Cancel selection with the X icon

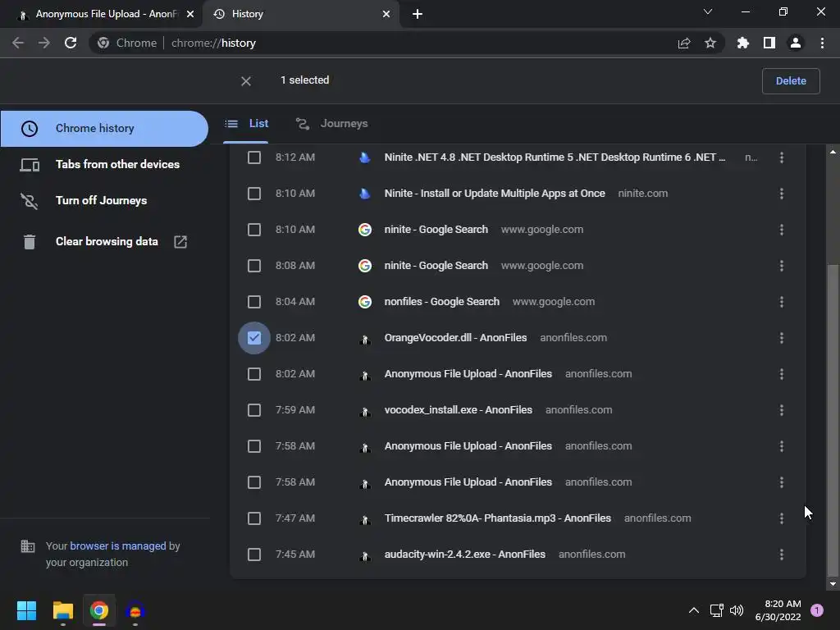coord(246,81)
